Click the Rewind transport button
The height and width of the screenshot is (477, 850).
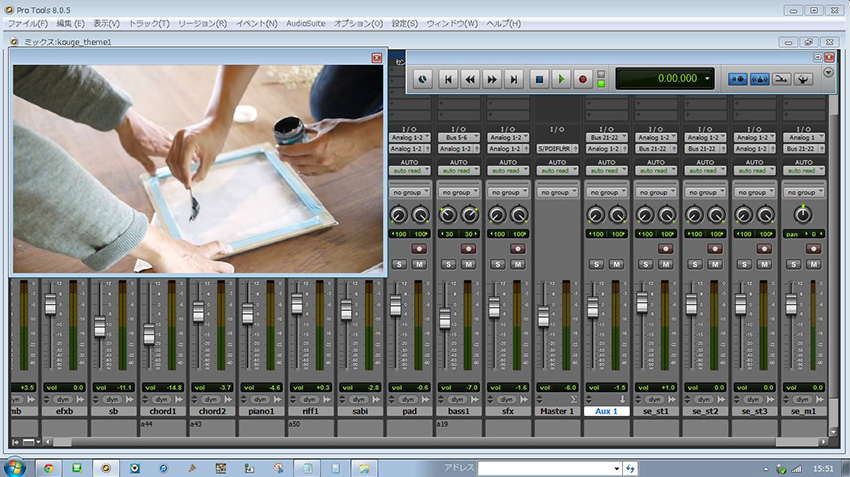471,78
